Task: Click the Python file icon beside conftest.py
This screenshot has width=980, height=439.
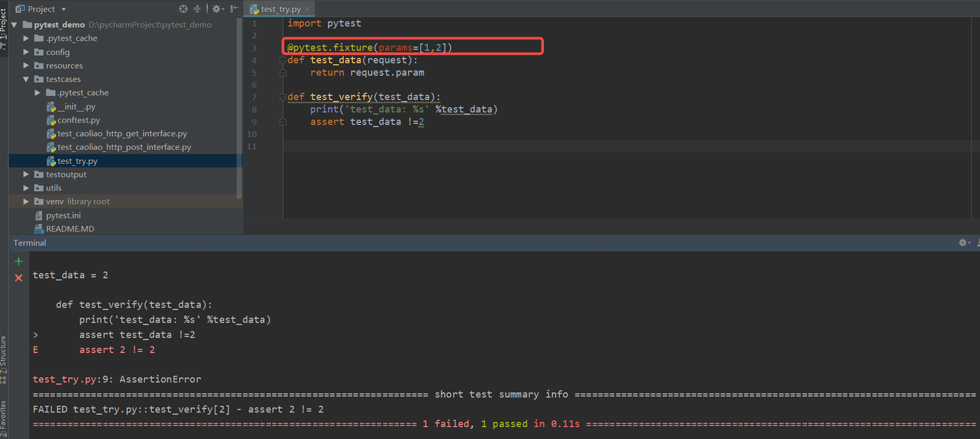Action: point(51,120)
